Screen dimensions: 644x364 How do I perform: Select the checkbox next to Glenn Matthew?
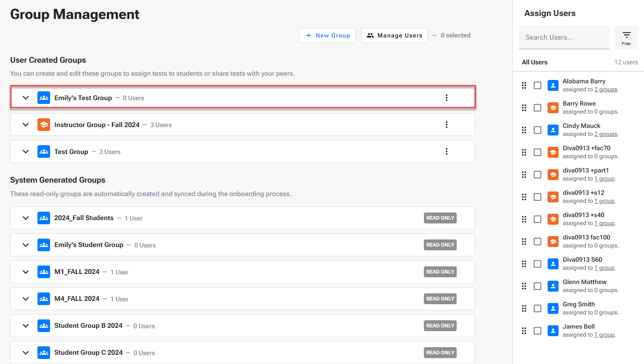[538, 286]
